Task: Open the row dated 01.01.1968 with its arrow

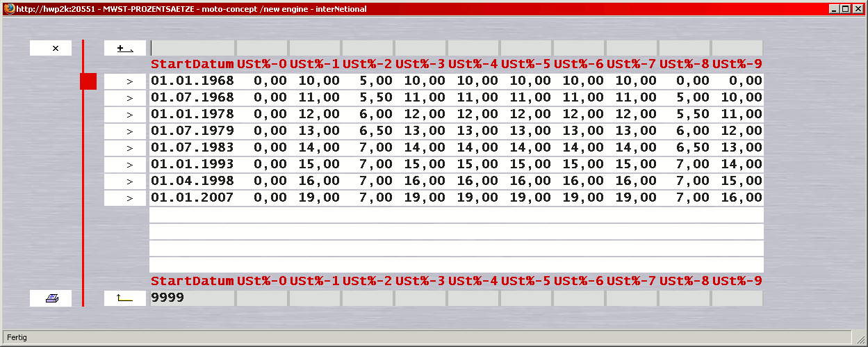Action: click(x=125, y=81)
